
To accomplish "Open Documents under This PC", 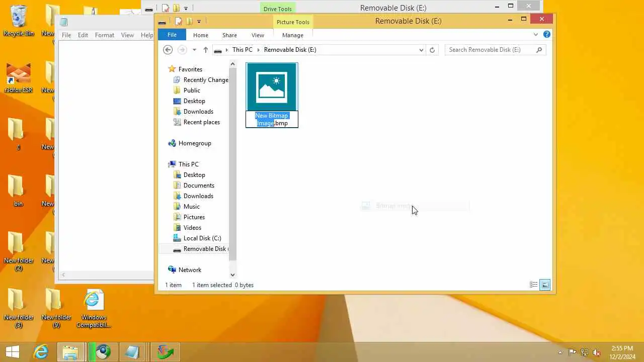I will click(199, 186).
